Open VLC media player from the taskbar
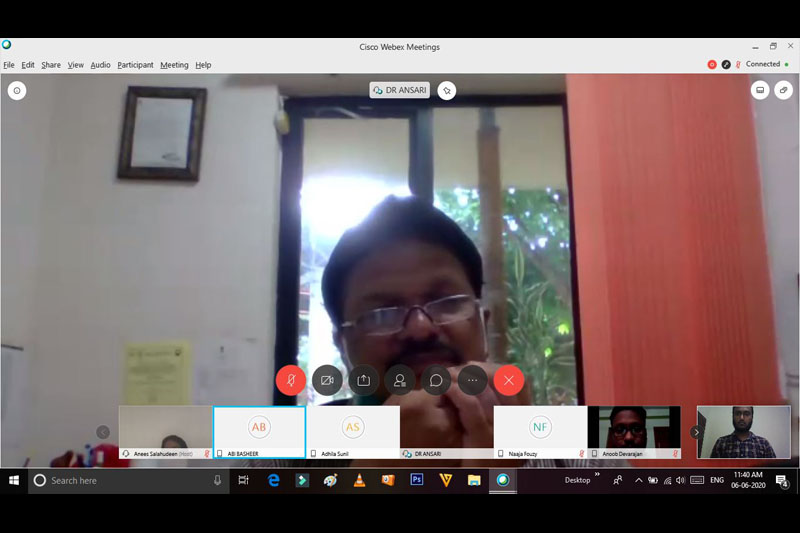 click(359, 480)
